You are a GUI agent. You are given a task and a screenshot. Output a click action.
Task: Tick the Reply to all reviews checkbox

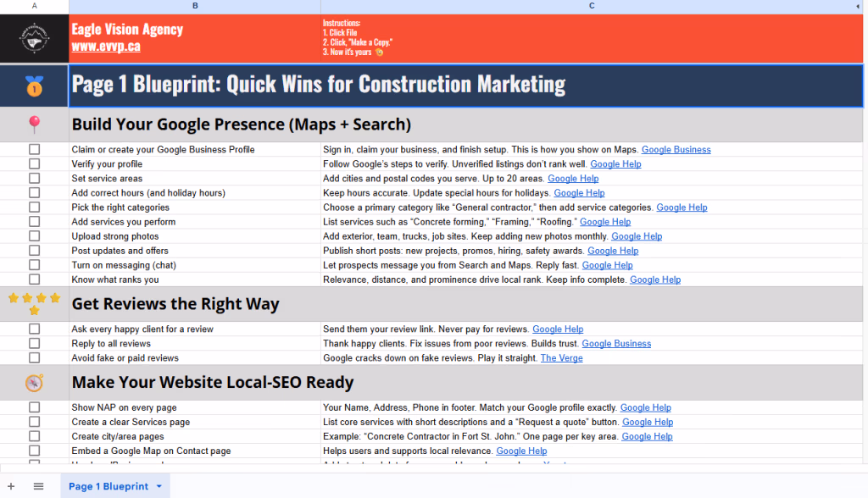coord(34,343)
